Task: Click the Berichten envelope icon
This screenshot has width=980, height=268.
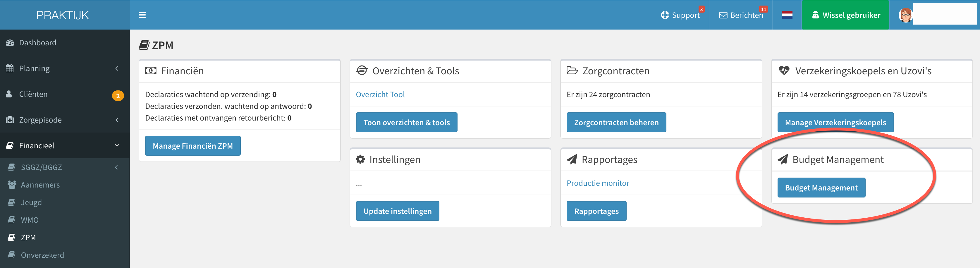Action: [723, 15]
